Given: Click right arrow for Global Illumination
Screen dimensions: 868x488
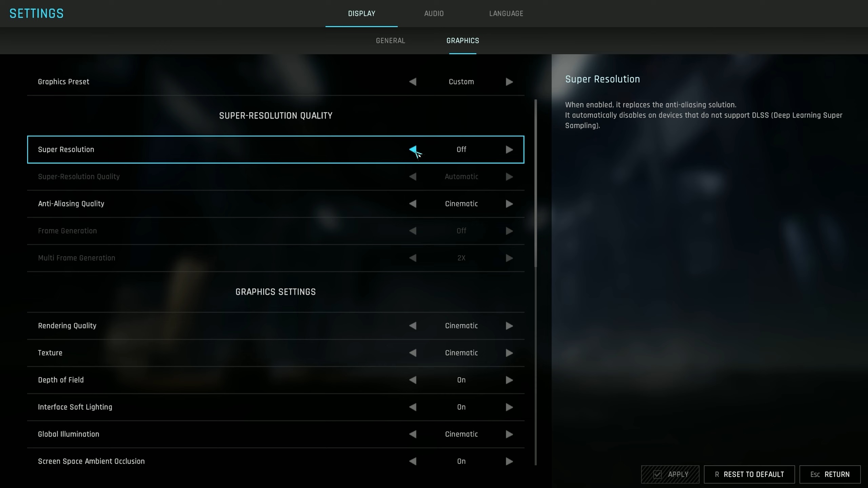Looking at the screenshot, I should coord(509,434).
